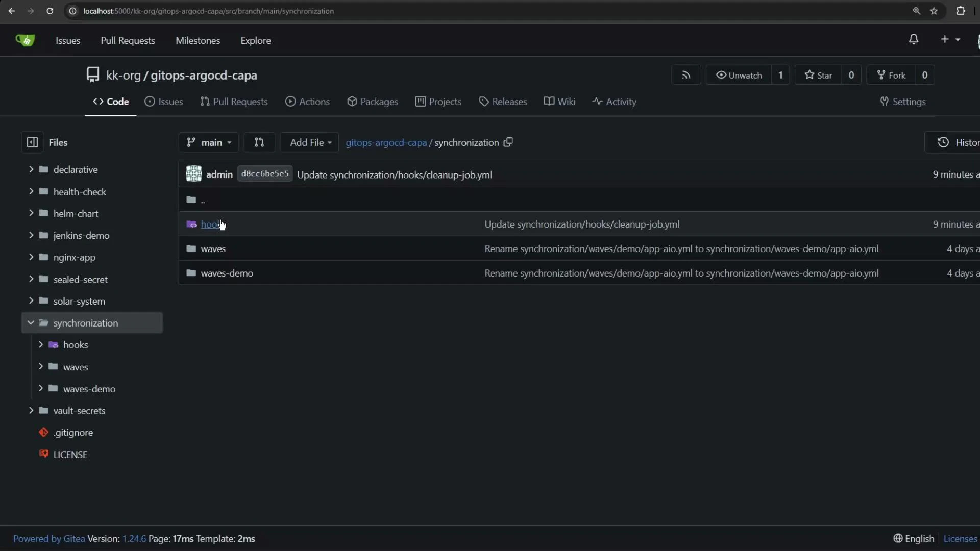
Task: Expand the waves-demo subfolder chevron in tree
Action: tap(41, 389)
